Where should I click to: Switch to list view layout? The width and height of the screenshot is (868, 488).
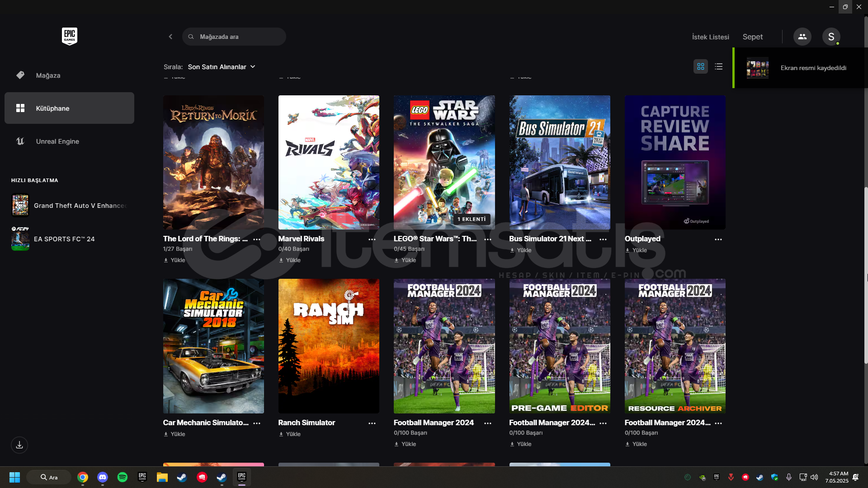click(x=719, y=66)
